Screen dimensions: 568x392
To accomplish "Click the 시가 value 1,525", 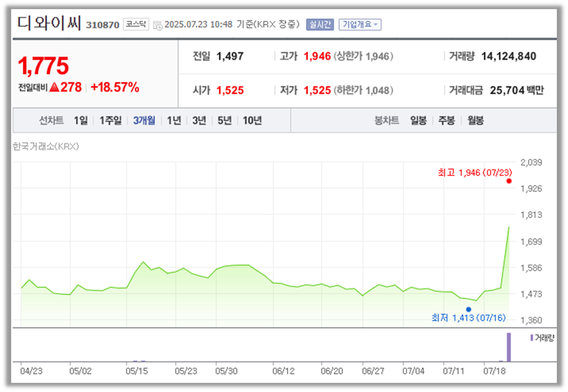I will [229, 90].
